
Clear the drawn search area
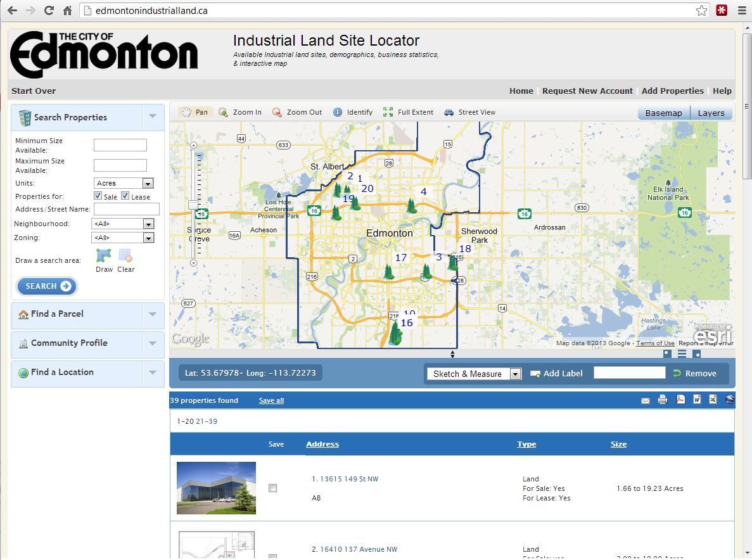pos(125,255)
